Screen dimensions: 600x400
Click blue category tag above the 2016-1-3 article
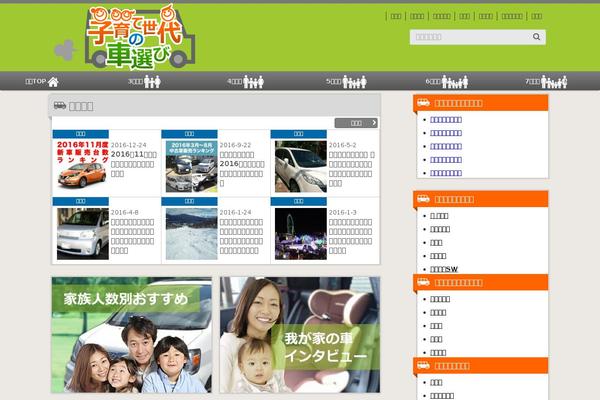(x=298, y=201)
